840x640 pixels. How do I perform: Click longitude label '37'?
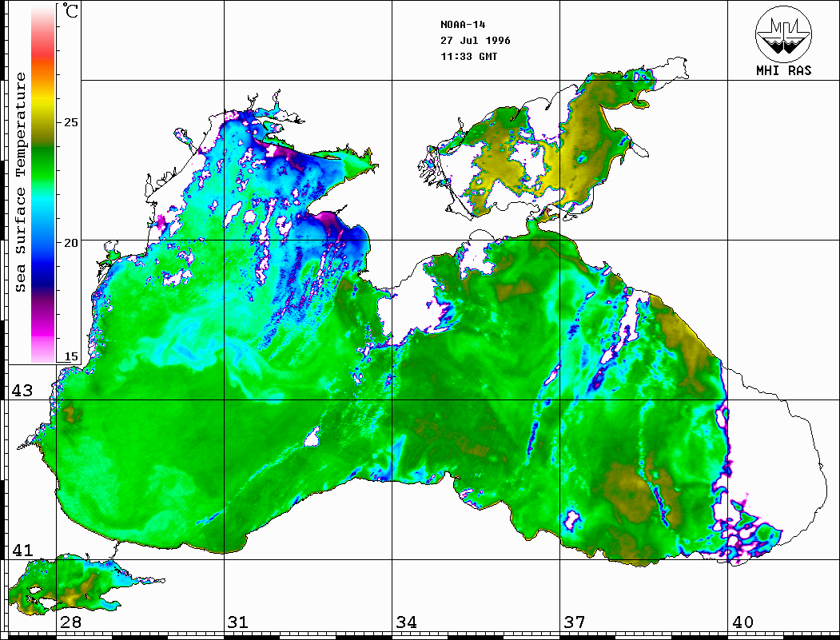click(x=575, y=622)
